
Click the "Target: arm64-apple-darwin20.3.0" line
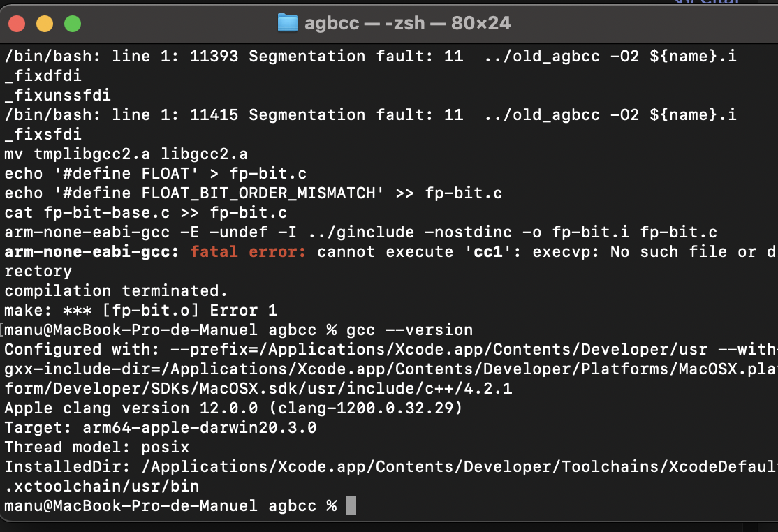pyautogui.click(x=160, y=427)
